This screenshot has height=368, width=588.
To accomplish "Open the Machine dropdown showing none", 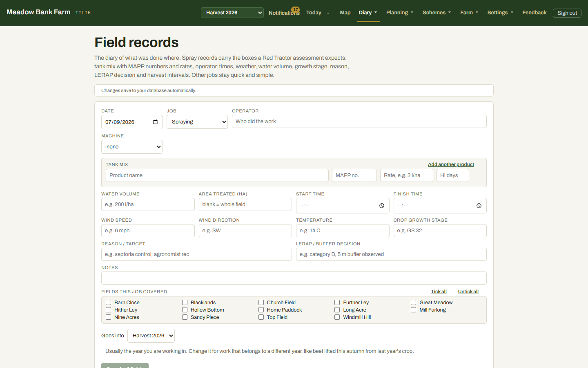I will [132, 147].
